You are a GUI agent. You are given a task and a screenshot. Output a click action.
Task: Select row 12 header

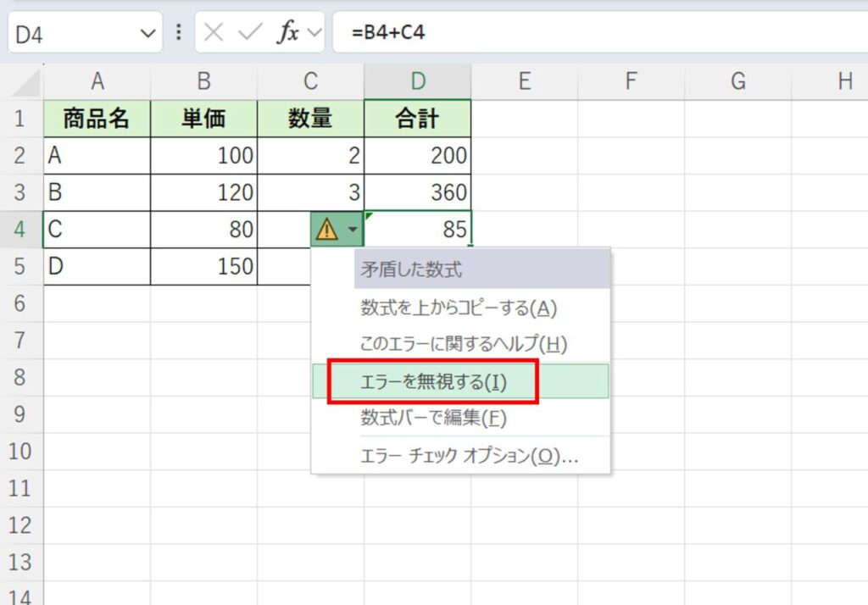click(20, 525)
